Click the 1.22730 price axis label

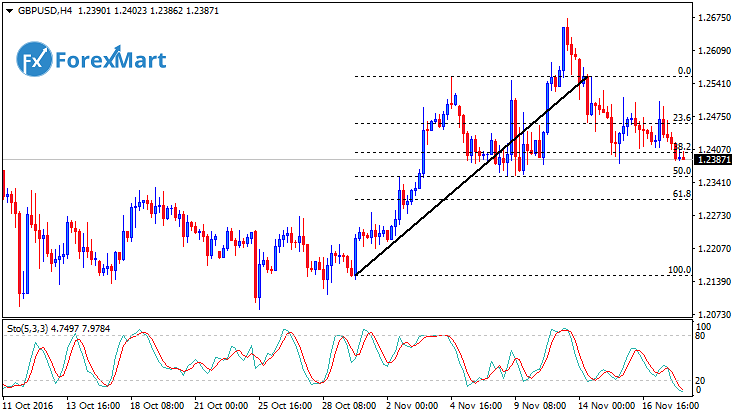(712, 215)
